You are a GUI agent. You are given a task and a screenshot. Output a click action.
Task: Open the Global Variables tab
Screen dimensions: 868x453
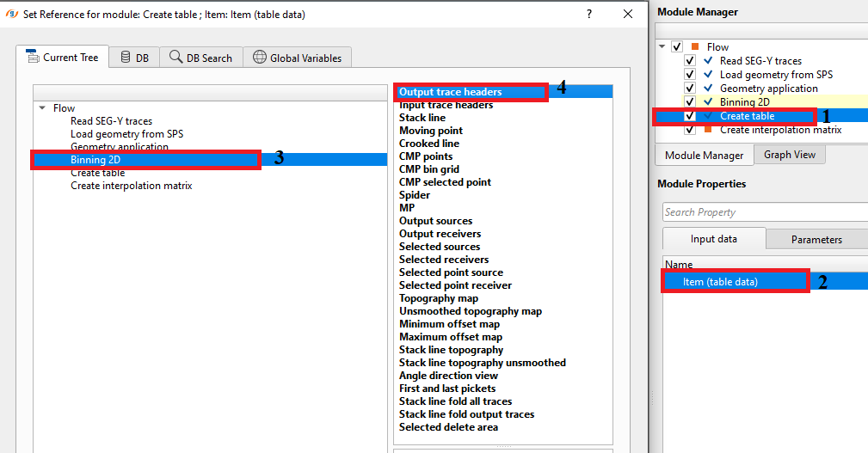pyautogui.click(x=298, y=58)
